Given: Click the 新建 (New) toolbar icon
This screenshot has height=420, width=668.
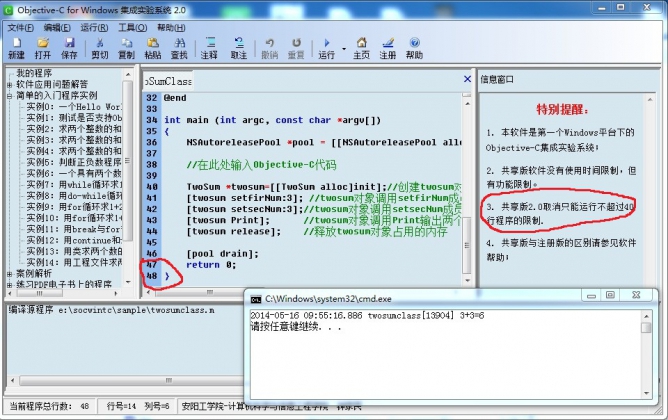Looking at the screenshot, I should pyautogui.click(x=16, y=46).
